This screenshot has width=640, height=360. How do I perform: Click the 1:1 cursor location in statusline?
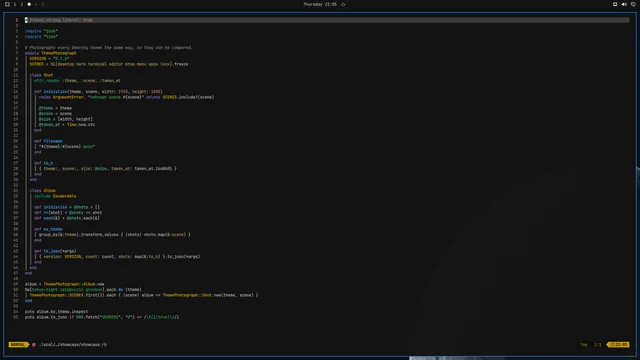(x=598, y=344)
